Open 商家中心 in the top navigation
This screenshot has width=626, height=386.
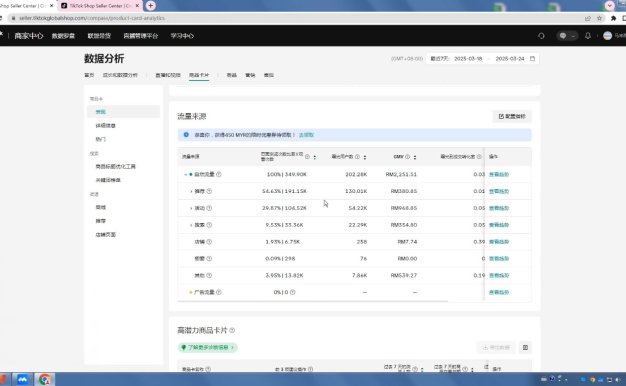29,36
